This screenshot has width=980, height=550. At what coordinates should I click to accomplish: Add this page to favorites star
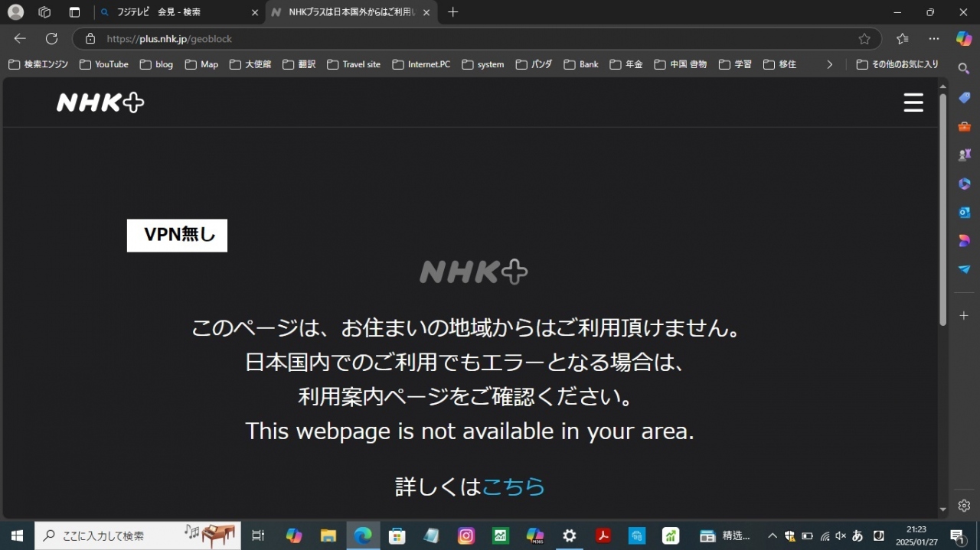pyautogui.click(x=864, y=39)
